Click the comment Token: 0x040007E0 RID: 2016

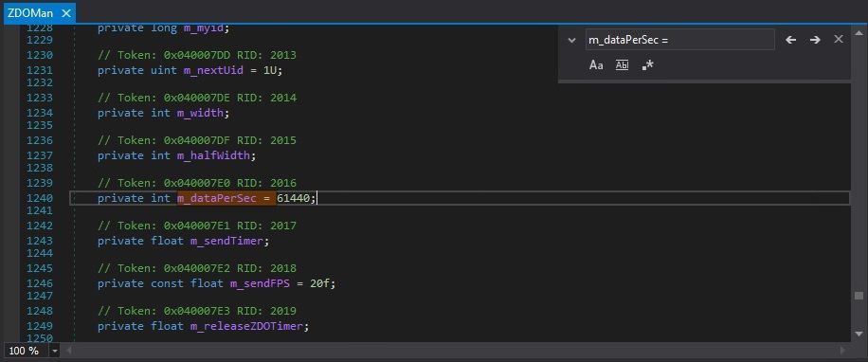[x=196, y=183]
